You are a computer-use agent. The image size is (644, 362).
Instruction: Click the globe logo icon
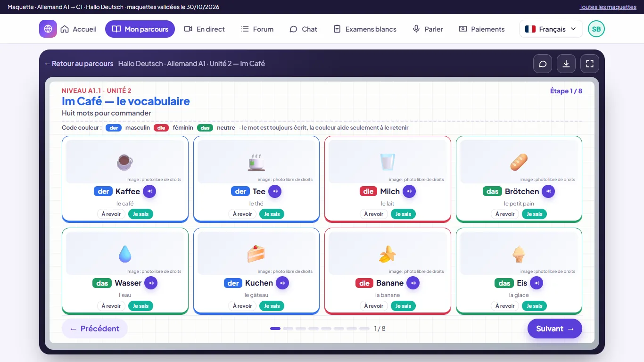(x=48, y=29)
